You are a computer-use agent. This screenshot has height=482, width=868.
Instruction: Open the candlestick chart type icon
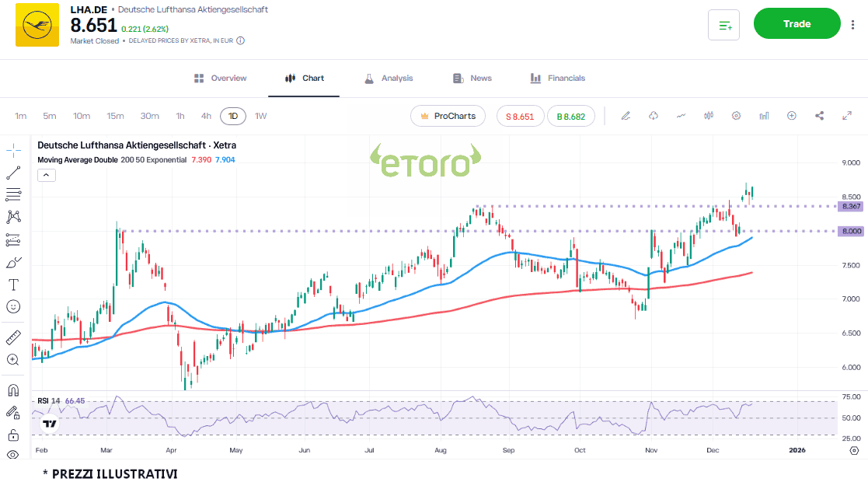(x=708, y=116)
